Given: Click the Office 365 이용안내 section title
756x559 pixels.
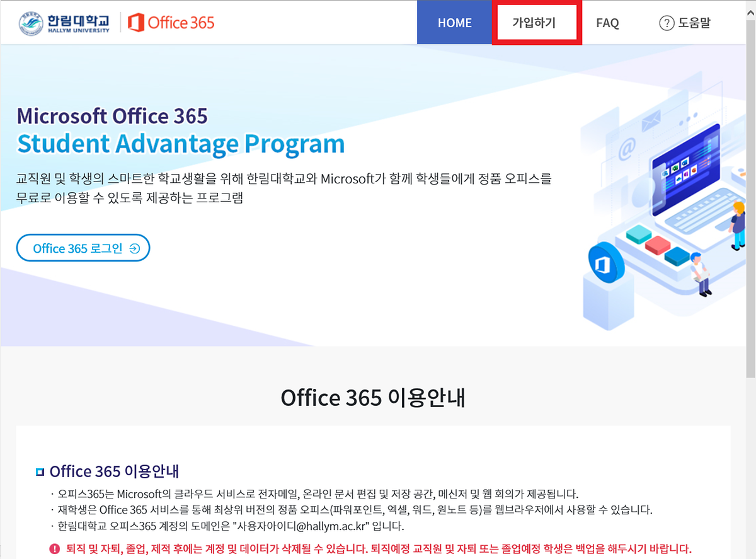Looking at the screenshot, I should pyautogui.click(x=372, y=398).
